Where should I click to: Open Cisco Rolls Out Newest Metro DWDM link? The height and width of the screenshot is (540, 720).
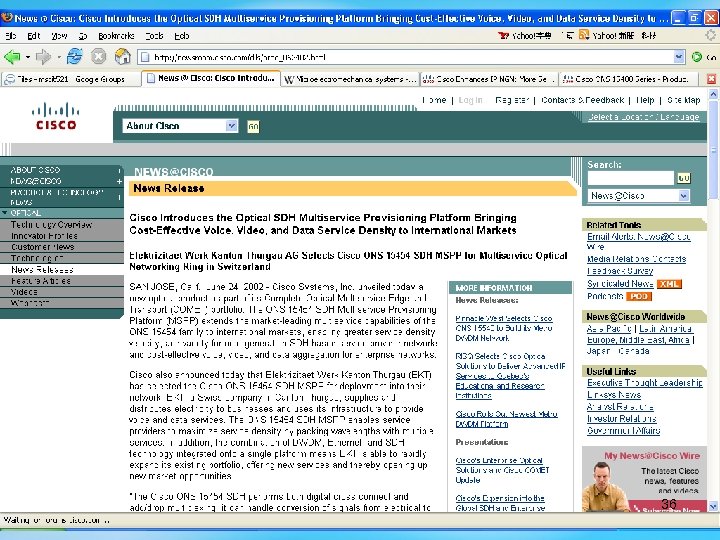pos(506,419)
